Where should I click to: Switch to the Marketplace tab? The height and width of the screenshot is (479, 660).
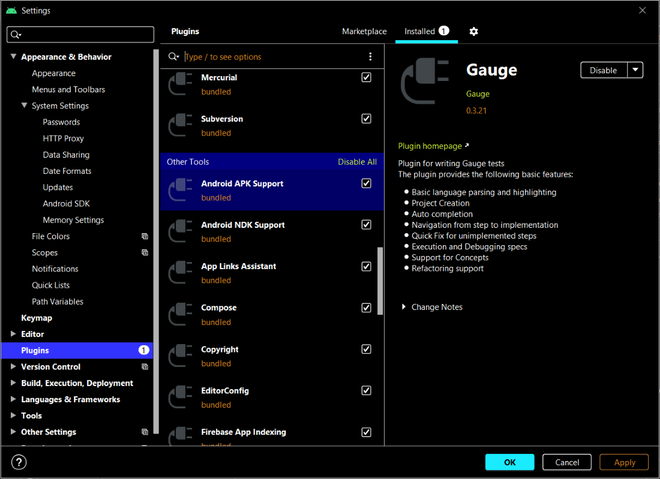[364, 31]
